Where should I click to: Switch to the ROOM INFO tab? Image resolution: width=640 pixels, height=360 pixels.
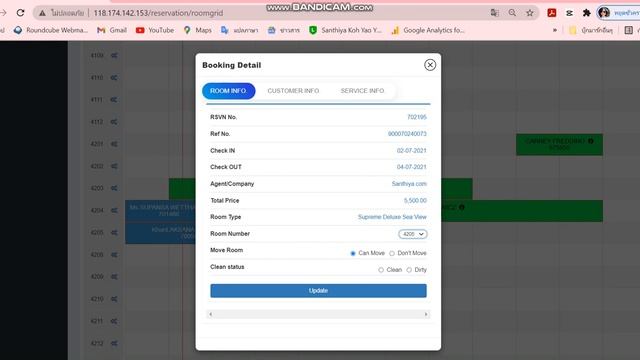tap(229, 91)
